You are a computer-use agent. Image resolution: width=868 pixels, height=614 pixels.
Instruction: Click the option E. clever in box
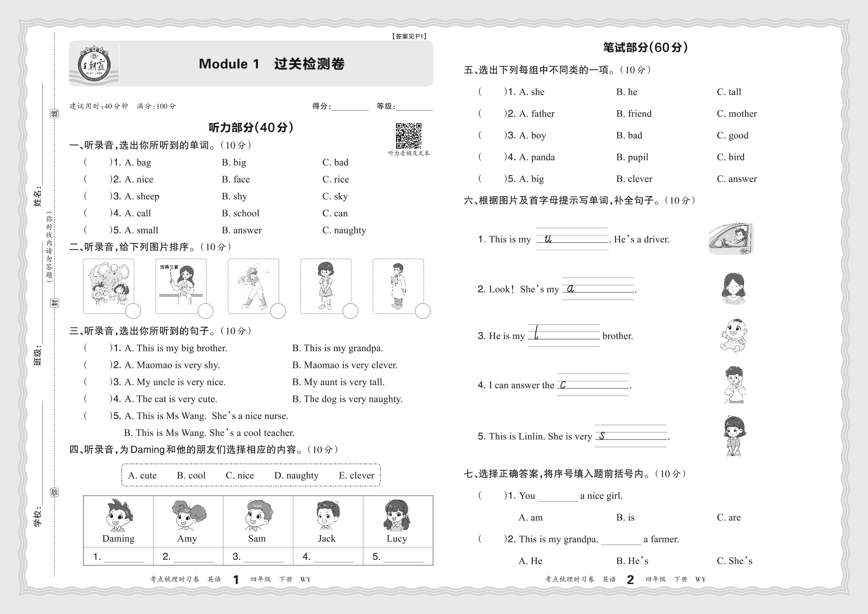pos(356,475)
